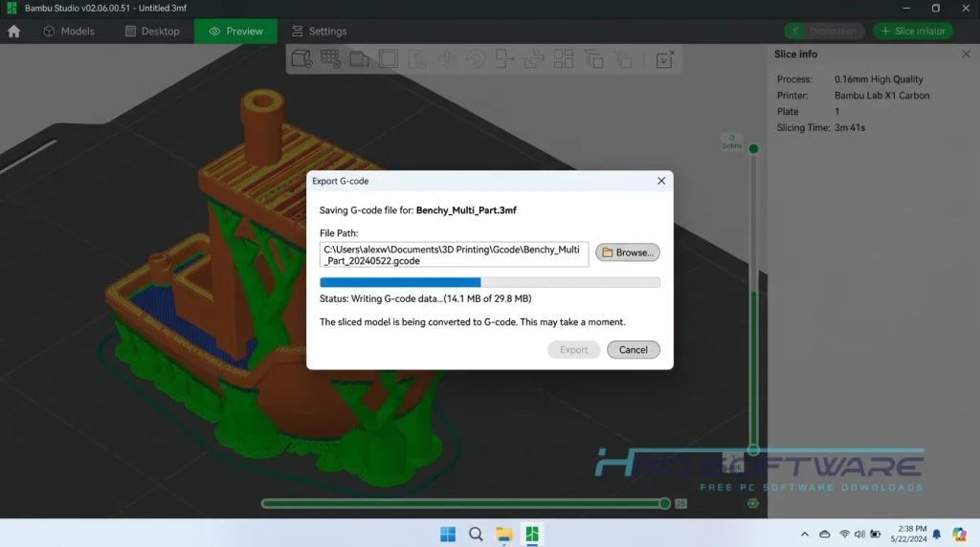Click the 'Slicing Time: 3m 41s' text
980x547 pixels.
(x=820, y=127)
